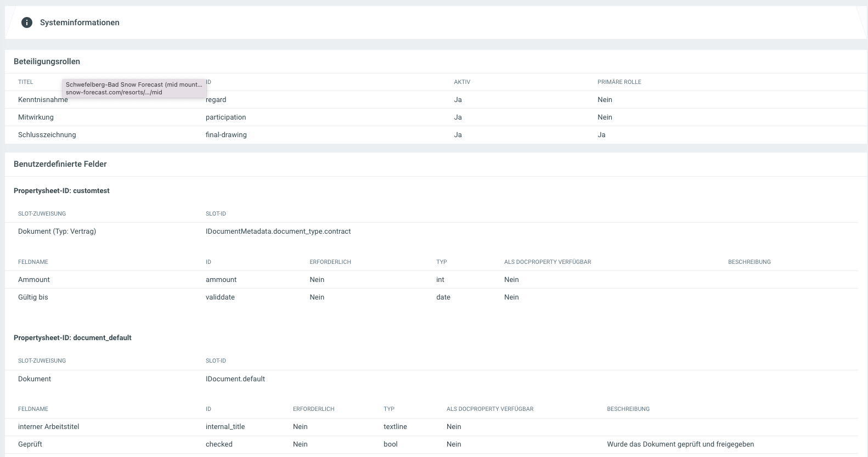Click the Geprüft field description text
This screenshot has width=868, height=457.
pos(680,444)
